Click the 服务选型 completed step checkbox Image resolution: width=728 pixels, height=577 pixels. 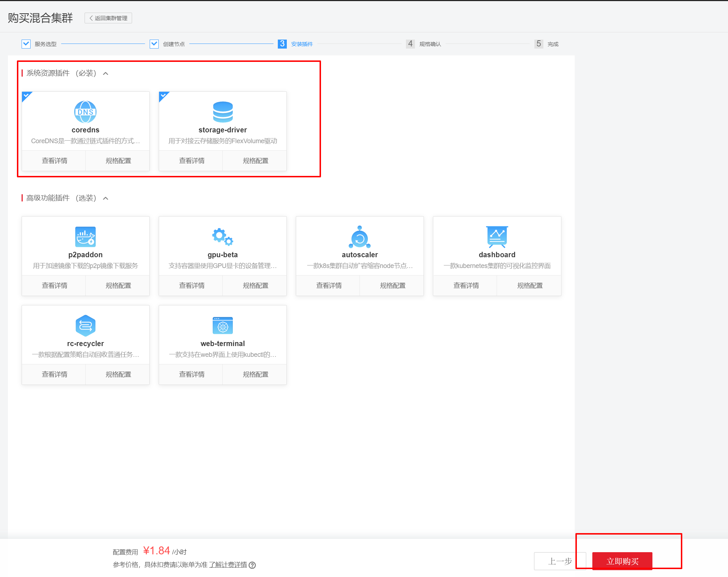26,44
